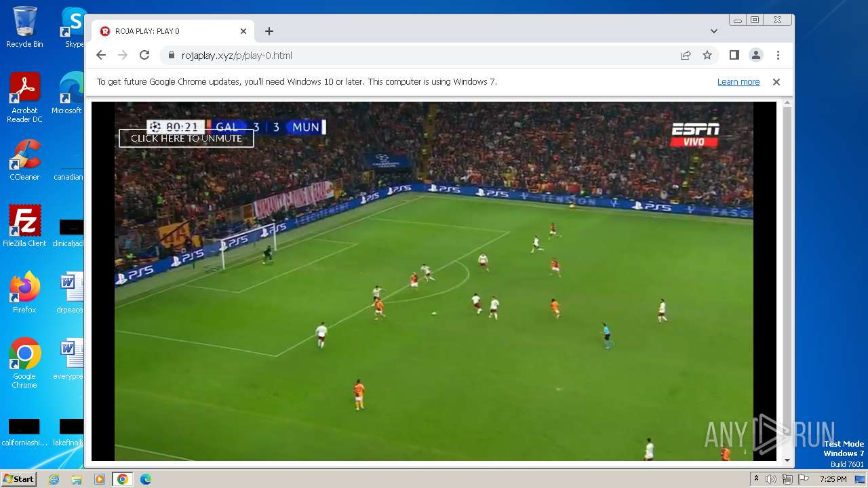Open the CCleaner desktop icon
This screenshot has width=868, height=488.
pyautogui.click(x=24, y=161)
